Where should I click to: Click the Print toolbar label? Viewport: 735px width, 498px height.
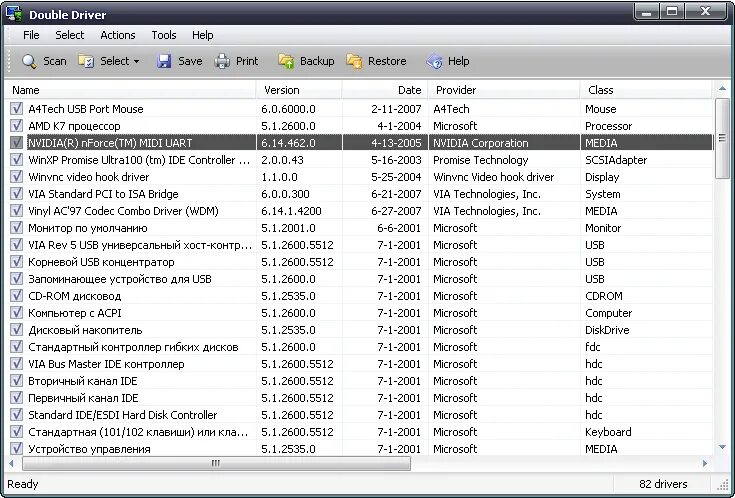coord(247,61)
